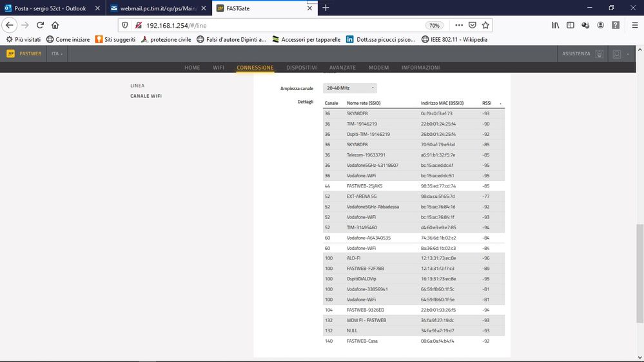Open Firefox library icon
The width and height of the screenshot is (644, 362).
tap(555, 26)
